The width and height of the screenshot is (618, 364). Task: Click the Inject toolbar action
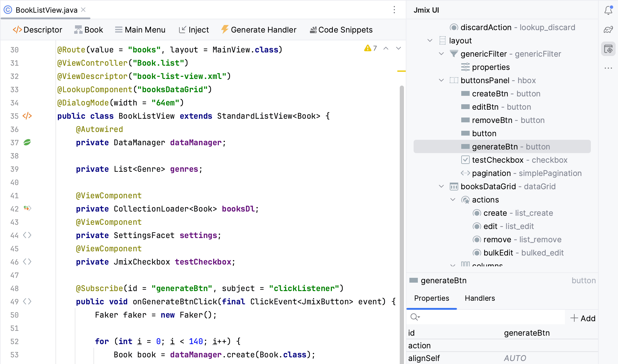(x=194, y=30)
